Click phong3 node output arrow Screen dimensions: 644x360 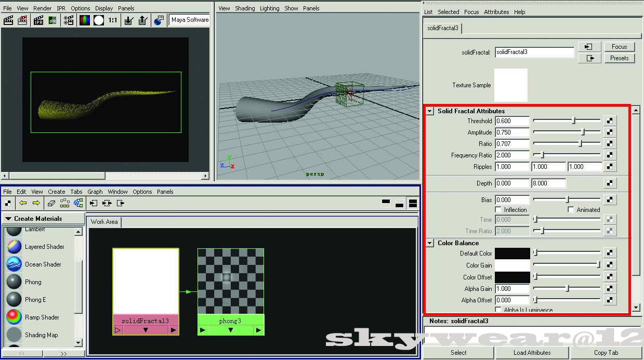click(x=258, y=330)
